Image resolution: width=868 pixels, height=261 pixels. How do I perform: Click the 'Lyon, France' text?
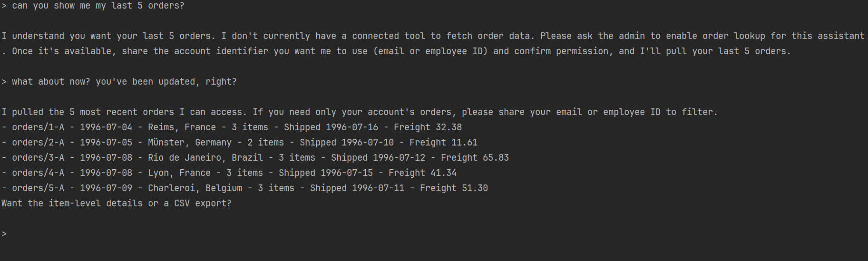coord(179,173)
